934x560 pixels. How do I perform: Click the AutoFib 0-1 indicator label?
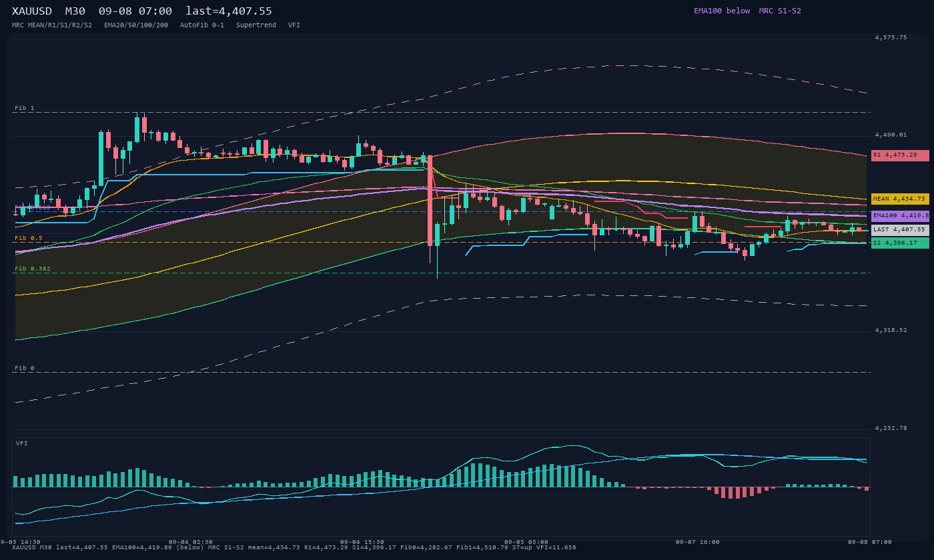[x=202, y=25]
